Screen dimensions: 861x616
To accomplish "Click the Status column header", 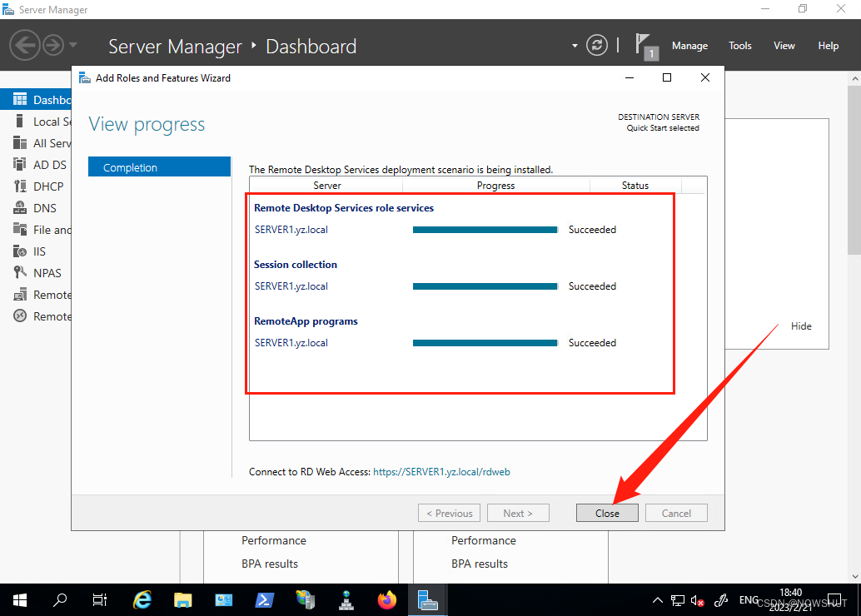I will click(635, 186).
